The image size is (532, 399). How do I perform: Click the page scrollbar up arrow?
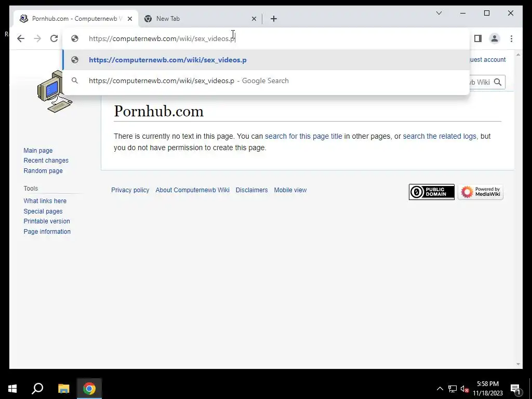(518, 54)
